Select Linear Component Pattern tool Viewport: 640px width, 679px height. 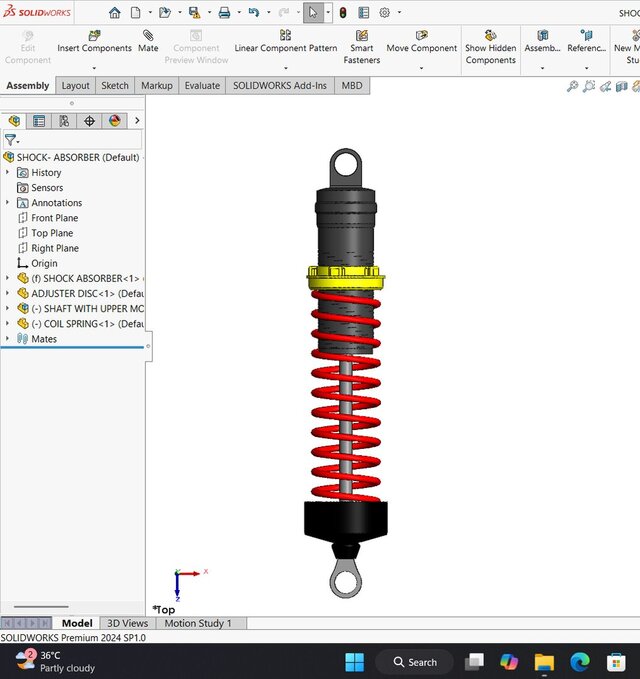click(286, 42)
